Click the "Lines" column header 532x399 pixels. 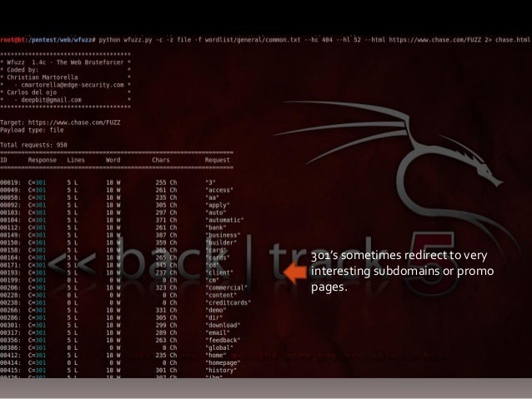point(76,160)
